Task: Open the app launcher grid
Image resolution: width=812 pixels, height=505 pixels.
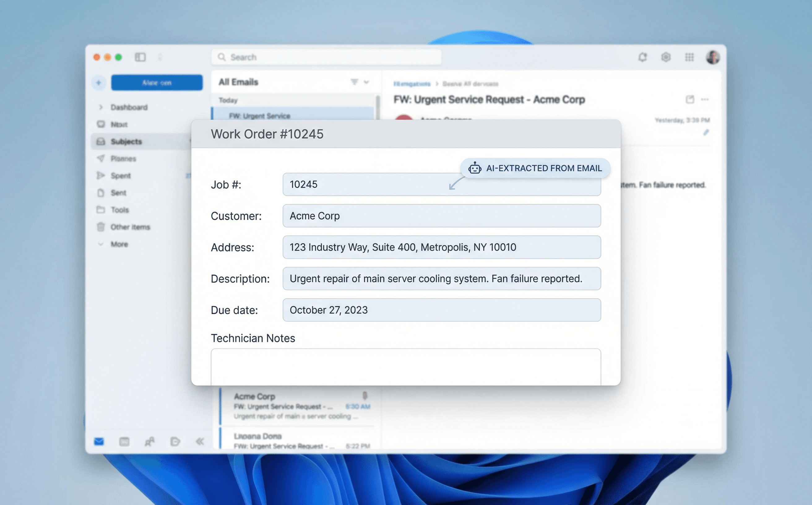Action: coord(689,57)
